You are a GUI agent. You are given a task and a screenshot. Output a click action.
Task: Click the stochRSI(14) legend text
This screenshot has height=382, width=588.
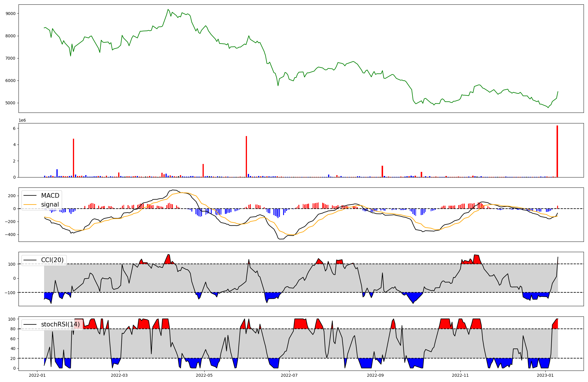(60, 324)
